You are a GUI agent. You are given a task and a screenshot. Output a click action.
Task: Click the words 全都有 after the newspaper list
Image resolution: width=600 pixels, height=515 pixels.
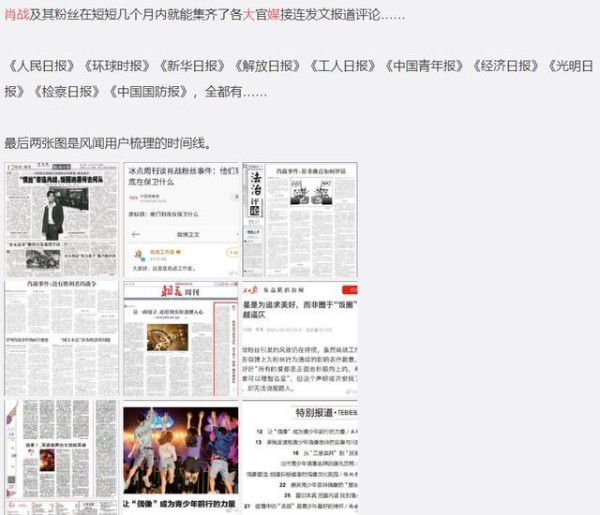tap(223, 91)
